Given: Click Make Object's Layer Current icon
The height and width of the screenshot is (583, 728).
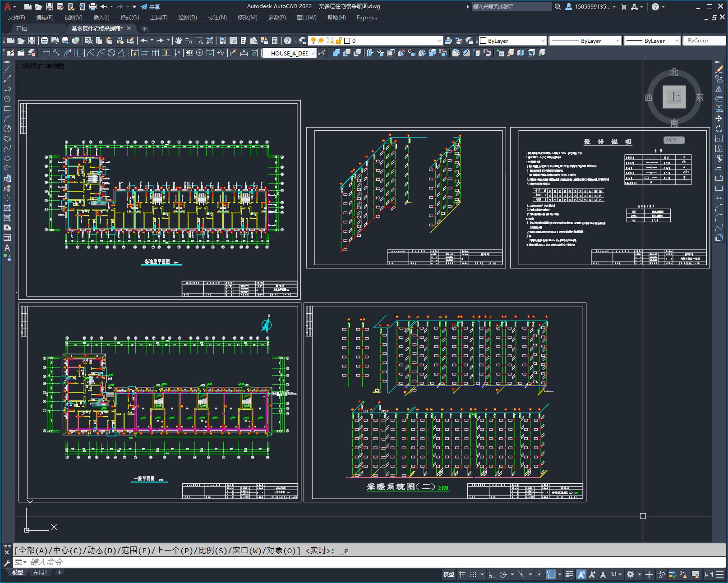Looking at the screenshot, I should (x=448, y=41).
